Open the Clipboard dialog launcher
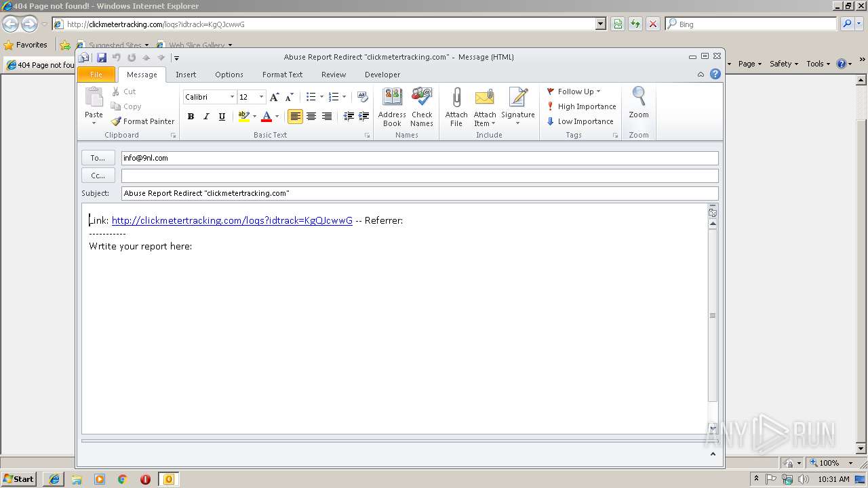The height and width of the screenshot is (488, 868). tap(174, 136)
